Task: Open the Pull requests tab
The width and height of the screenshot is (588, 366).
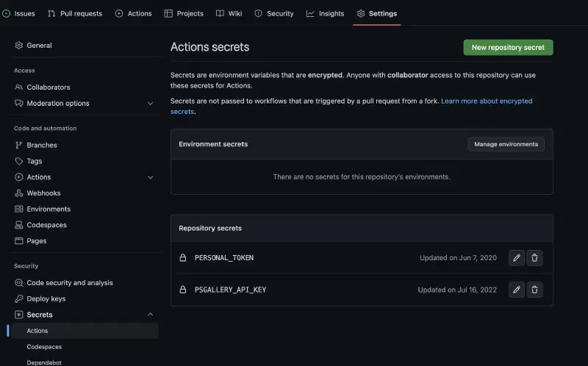Action: click(75, 13)
